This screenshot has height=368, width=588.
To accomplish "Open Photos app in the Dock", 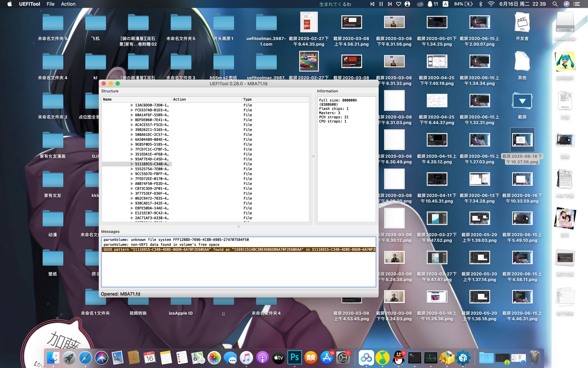I will (214, 358).
